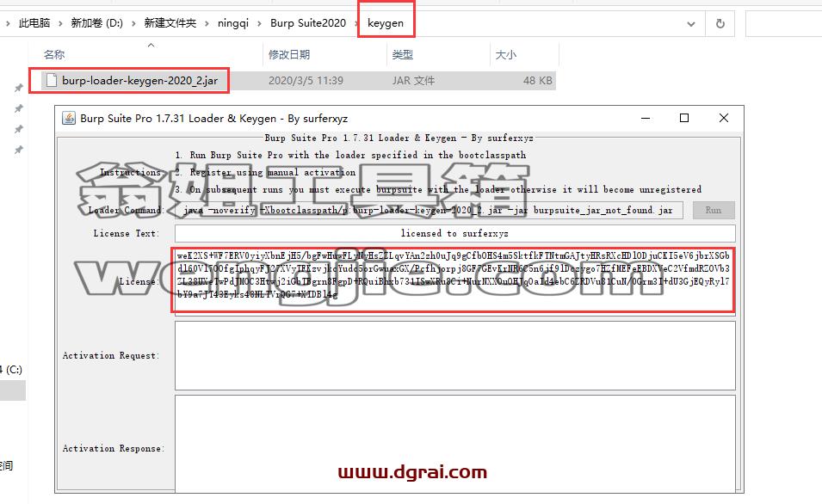Click the Activation Response text area
This screenshot has height=504, width=822.
click(455, 443)
